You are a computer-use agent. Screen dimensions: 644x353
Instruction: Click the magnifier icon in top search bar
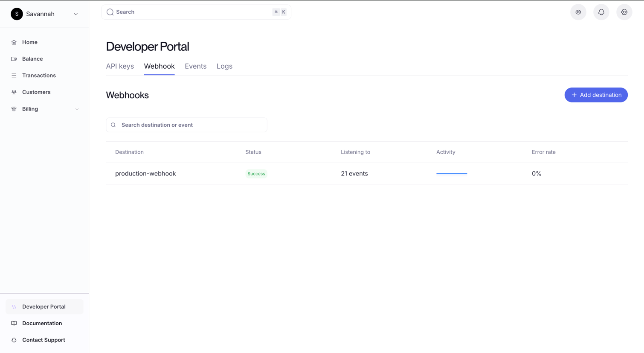point(110,12)
